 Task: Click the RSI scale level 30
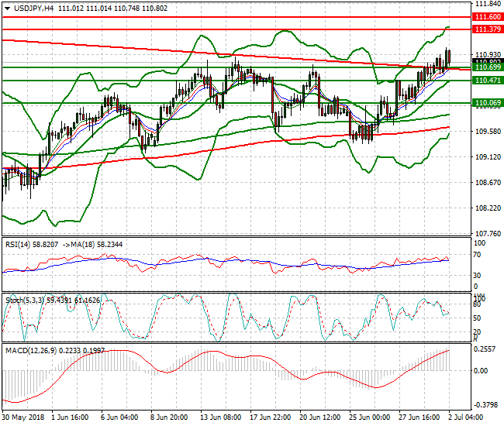point(478,276)
